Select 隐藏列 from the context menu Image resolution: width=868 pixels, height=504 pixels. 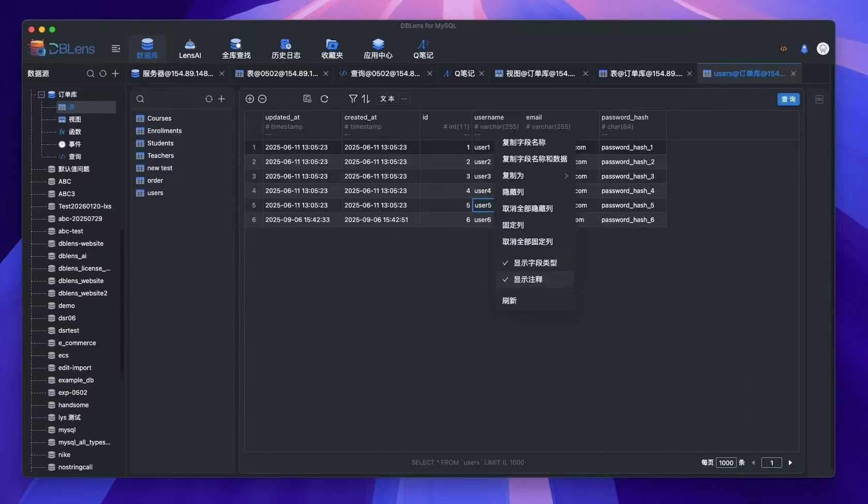513,191
